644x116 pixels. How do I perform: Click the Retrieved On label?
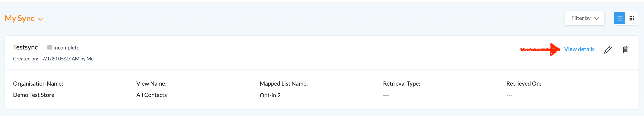click(x=524, y=84)
